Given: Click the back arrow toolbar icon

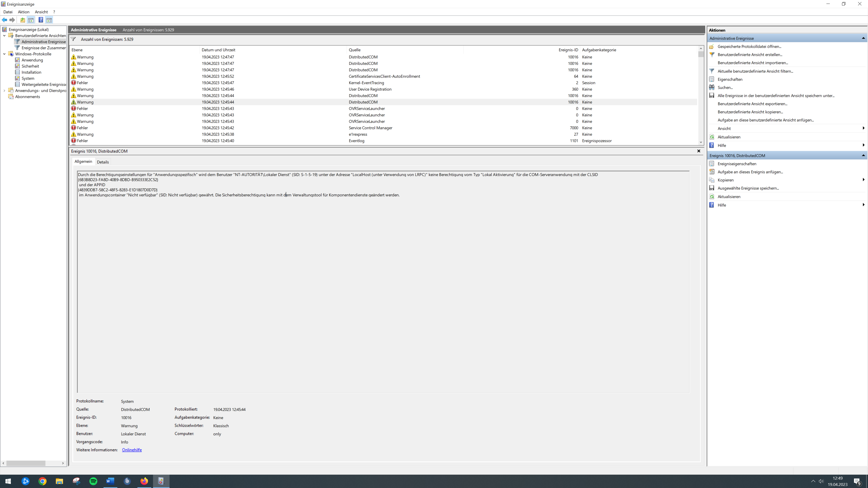Looking at the screenshot, I should [4, 20].
